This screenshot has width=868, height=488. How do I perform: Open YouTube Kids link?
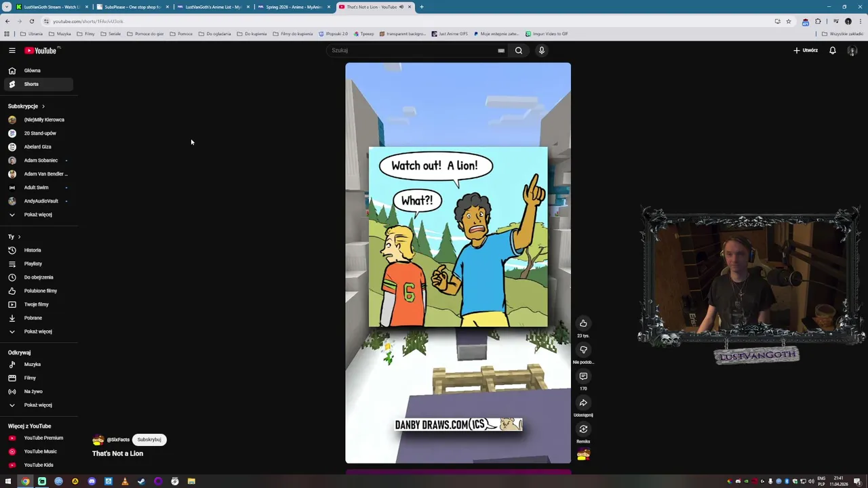[x=37, y=465]
